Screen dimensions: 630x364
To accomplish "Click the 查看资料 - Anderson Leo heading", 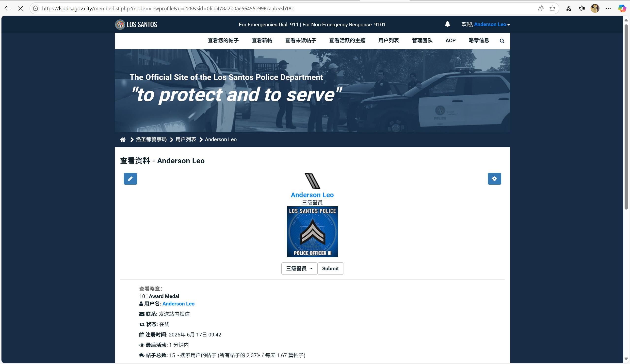I will coord(162,161).
